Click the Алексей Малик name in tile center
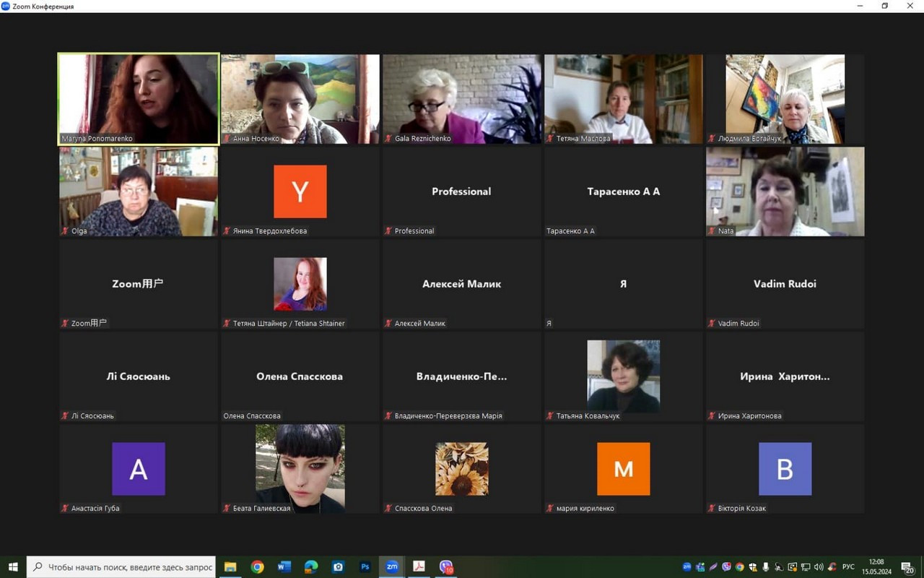Image resolution: width=924 pixels, height=578 pixels. coord(462,284)
